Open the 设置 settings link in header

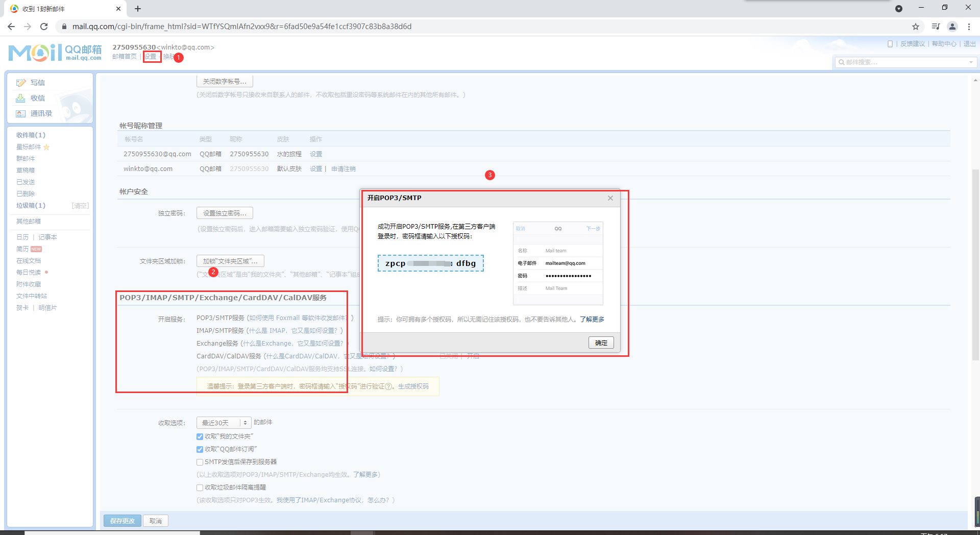(x=151, y=57)
